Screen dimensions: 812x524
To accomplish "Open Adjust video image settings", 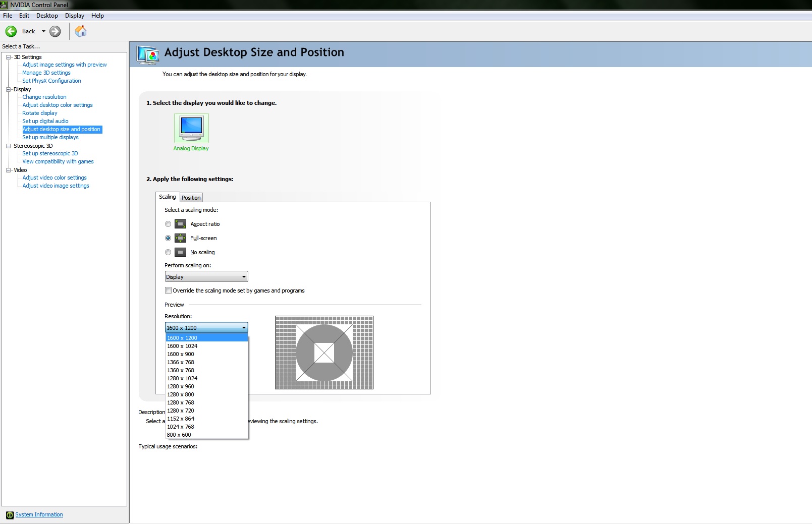I will [56, 186].
